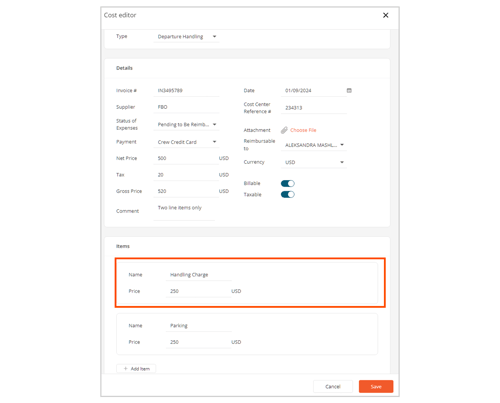Screen dimensions: 500x403
Task: Click the attachment paperclip icon
Action: 284,130
